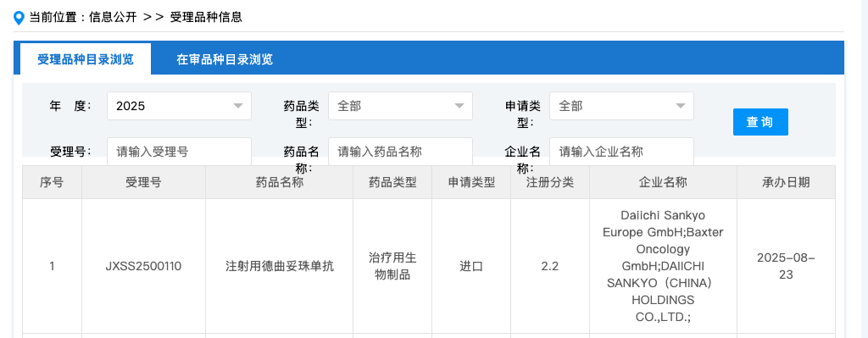Image resolution: width=868 pixels, height=338 pixels.
Task: Focus the 受理号 input field
Action: coord(179,152)
